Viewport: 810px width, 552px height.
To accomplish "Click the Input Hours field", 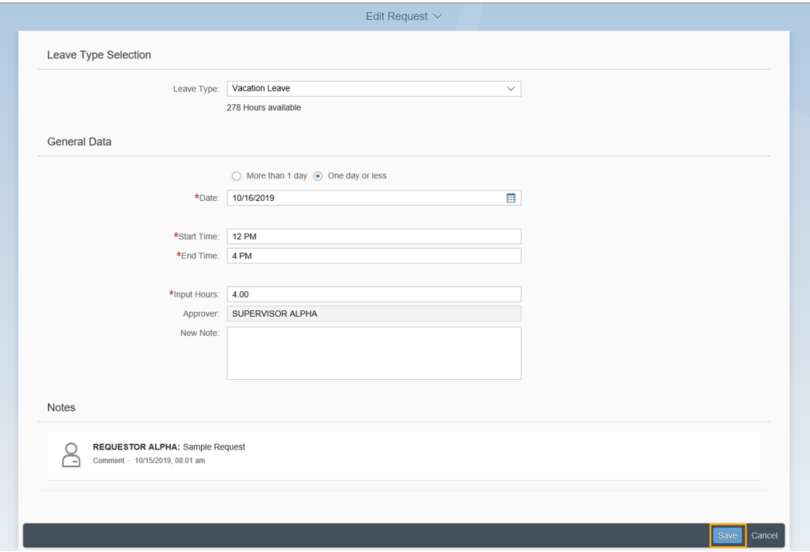I will tap(373, 295).
